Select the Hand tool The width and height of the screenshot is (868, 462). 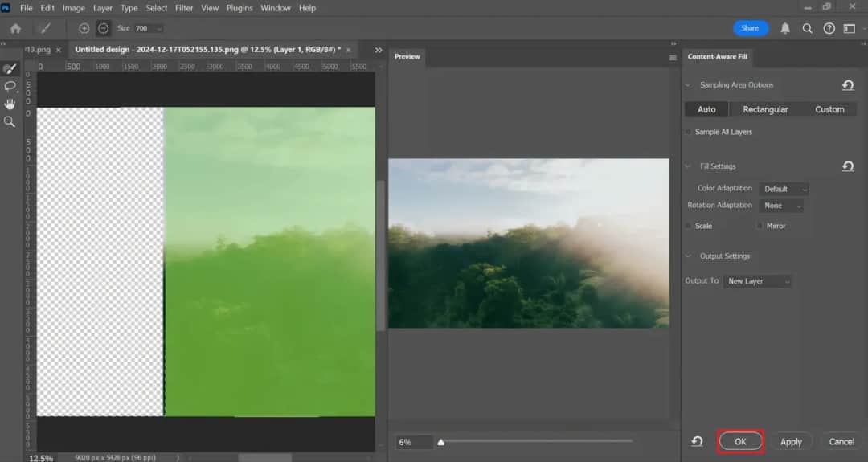10,104
